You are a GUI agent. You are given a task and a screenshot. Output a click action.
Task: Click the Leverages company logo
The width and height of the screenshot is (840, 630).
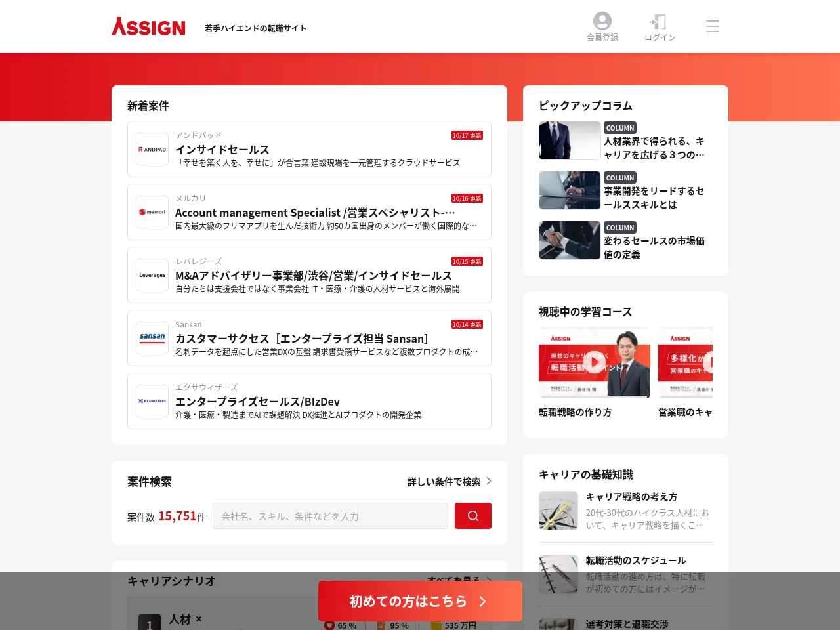coord(152,275)
